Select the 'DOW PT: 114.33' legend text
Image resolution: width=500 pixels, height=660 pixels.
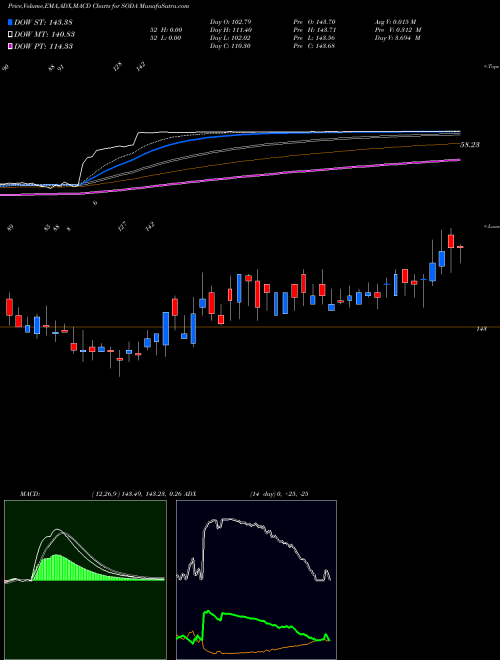[x=43, y=46]
